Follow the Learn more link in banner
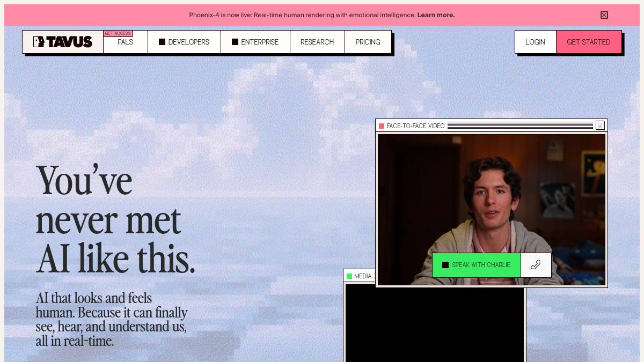This screenshot has height=362, width=644. [x=436, y=15]
